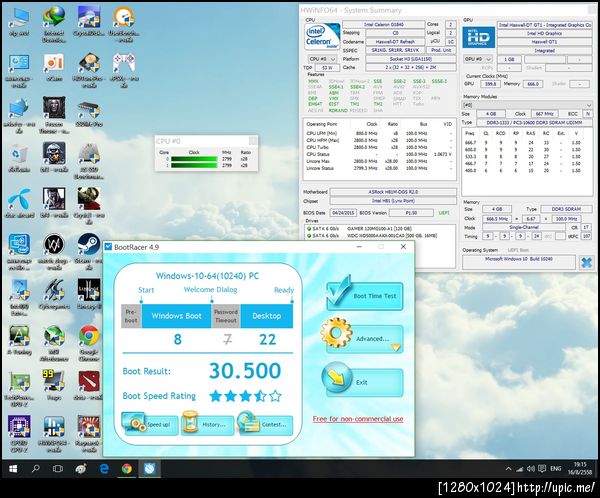Start the Boot Time Test
The image size is (600, 498).
[365, 296]
